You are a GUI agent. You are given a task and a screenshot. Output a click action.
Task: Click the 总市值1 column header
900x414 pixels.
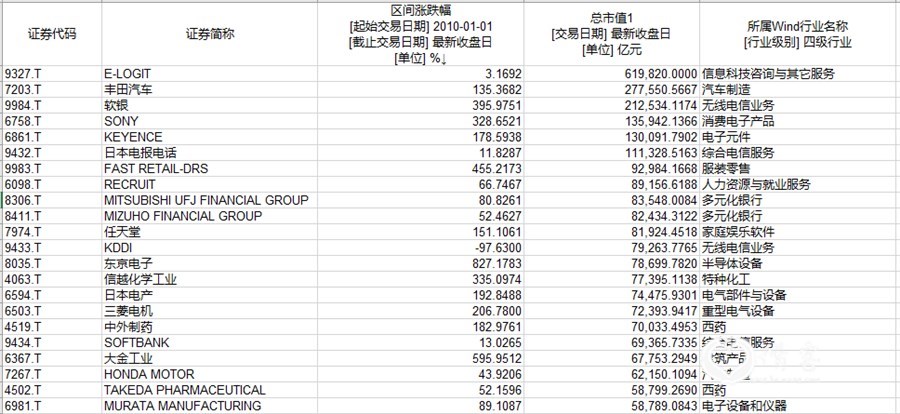611,34
